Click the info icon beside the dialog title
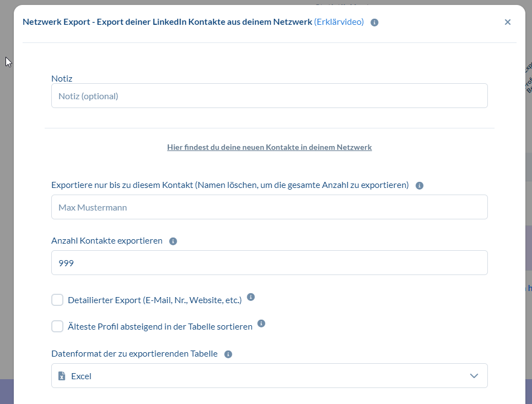Image resolution: width=532 pixels, height=404 pixels. [x=374, y=23]
